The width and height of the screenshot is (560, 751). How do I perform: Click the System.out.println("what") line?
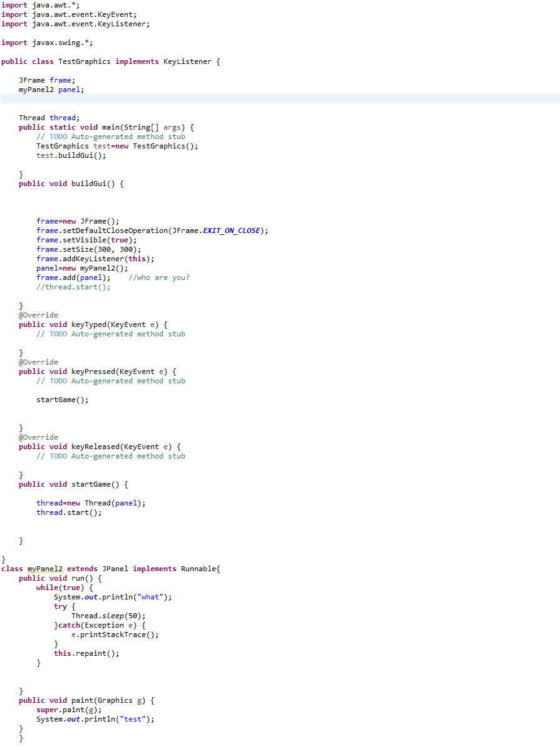click(x=113, y=597)
